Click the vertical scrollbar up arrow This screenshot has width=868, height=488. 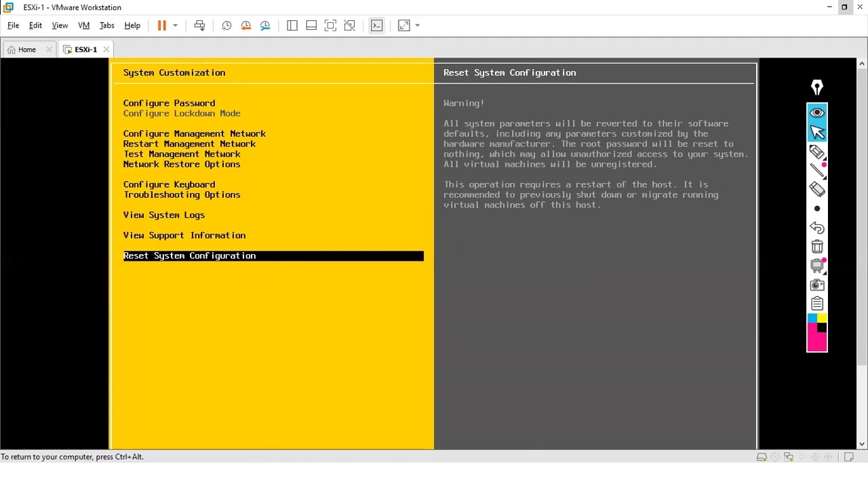click(x=862, y=64)
